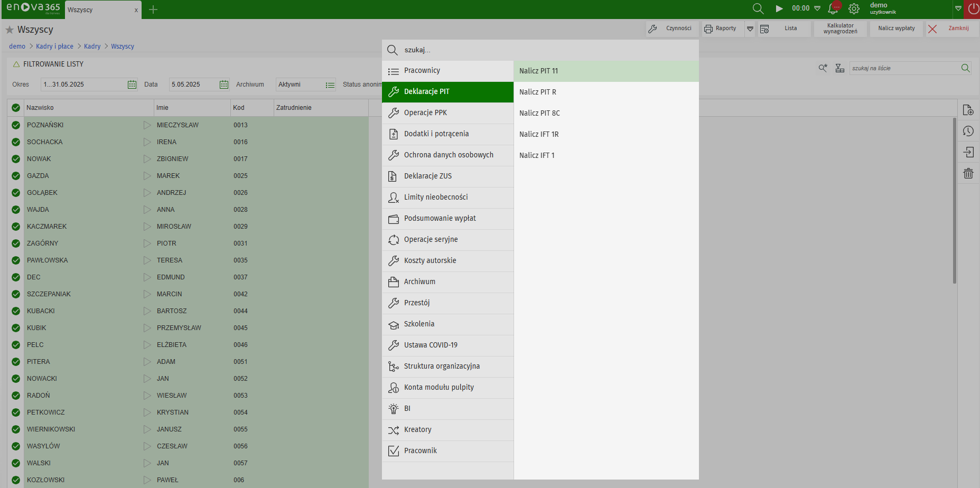Image resolution: width=980 pixels, height=488 pixels.
Task: Expand the Raporty dropdown arrow
Action: coord(750,29)
